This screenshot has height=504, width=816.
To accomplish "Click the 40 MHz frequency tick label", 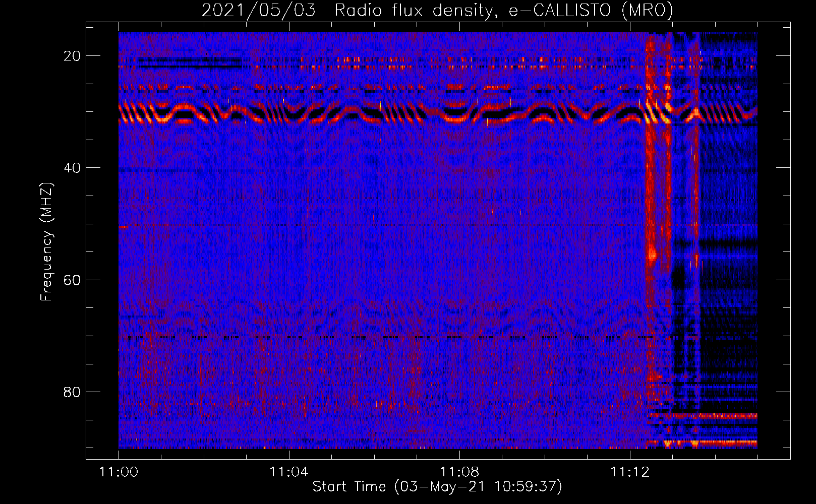I will tap(72, 168).
